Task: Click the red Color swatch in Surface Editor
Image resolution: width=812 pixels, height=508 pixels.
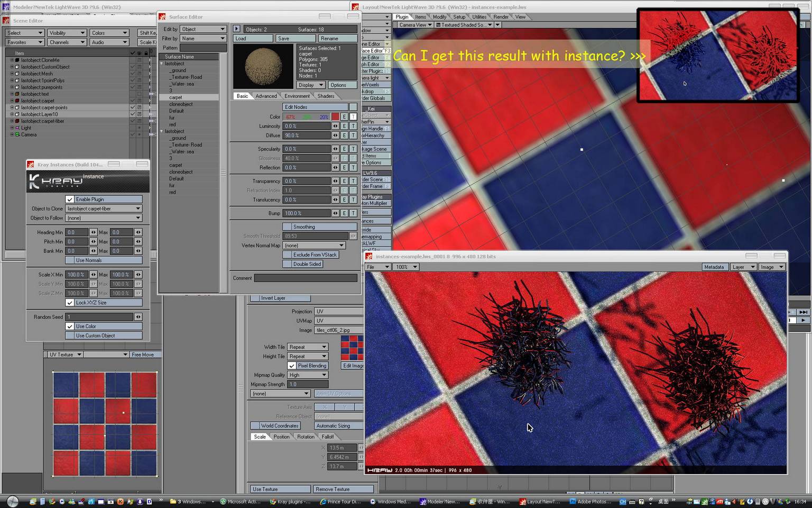Action: coord(335,117)
